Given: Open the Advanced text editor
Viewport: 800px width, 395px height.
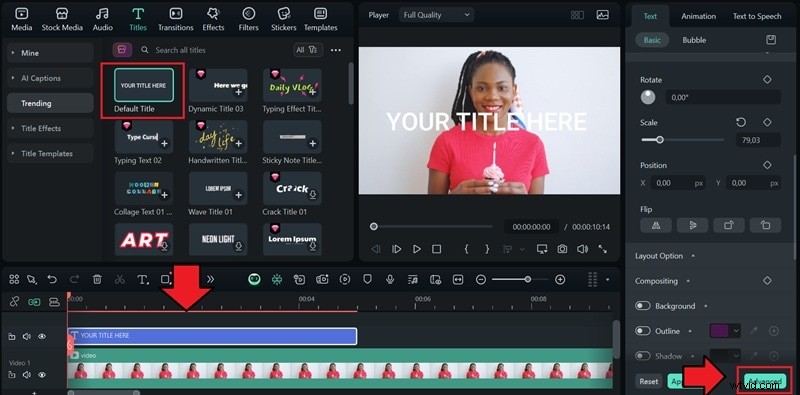Looking at the screenshot, I should pos(765,381).
